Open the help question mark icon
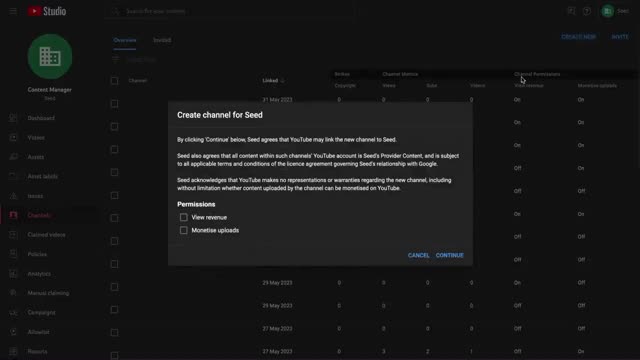Screen dimensions: 640x360 pos(587,11)
